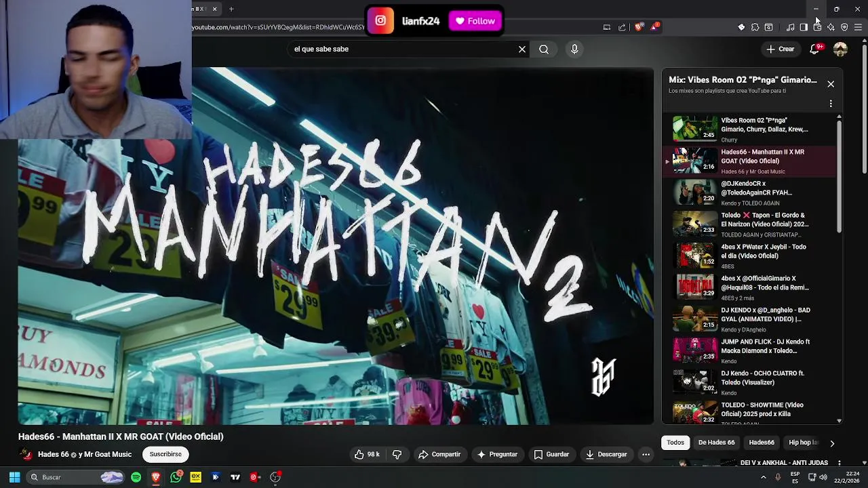Click the install/cast screen icon in address bar

pos(607,27)
